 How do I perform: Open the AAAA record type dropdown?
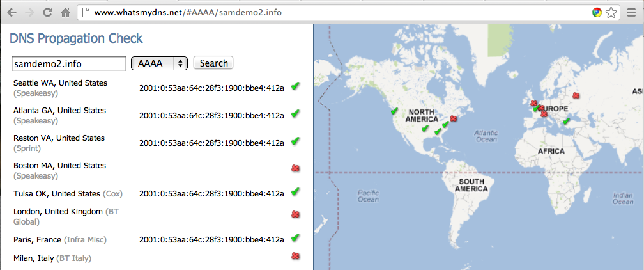tap(159, 63)
